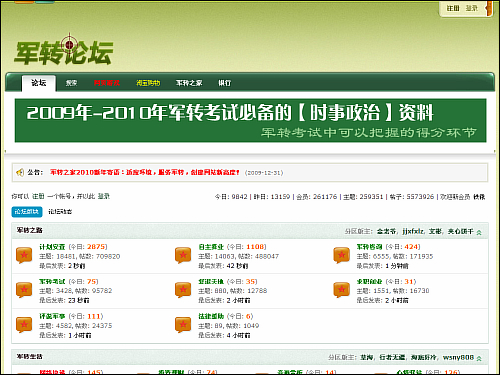Open moderator wsny808's profile
The image size is (500, 375).
(458, 357)
